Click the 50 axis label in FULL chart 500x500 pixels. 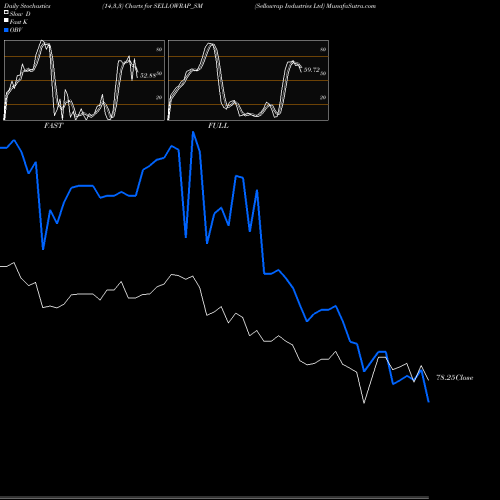coord(323,73)
